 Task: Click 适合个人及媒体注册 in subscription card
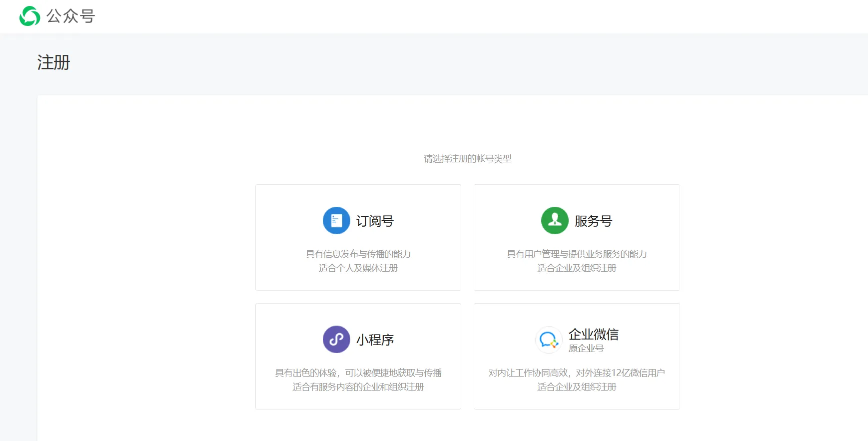pos(358,268)
